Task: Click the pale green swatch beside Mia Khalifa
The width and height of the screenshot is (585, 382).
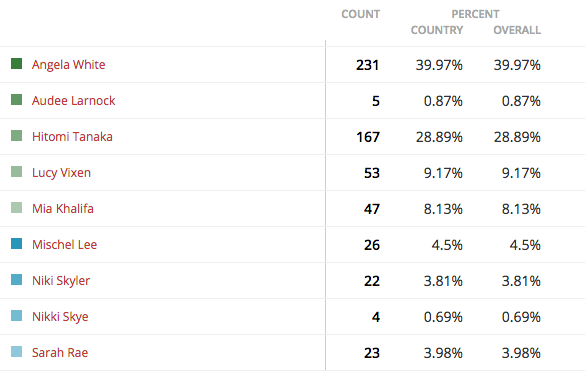Action: click(x=16, y=207)
